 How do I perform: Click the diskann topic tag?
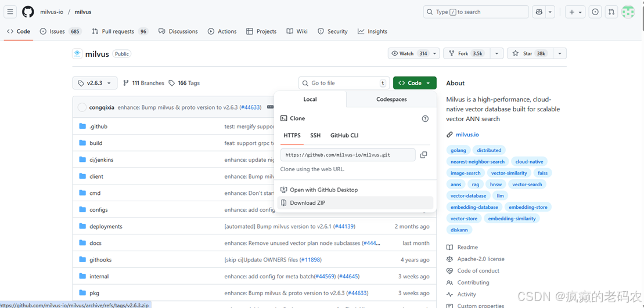pos(459,230)
